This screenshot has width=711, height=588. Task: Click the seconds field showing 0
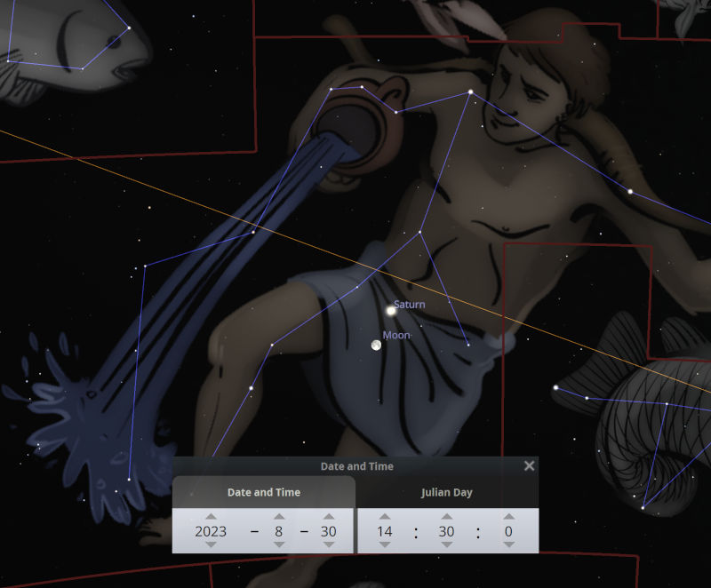pyautogui.click(x=508, y=531)
